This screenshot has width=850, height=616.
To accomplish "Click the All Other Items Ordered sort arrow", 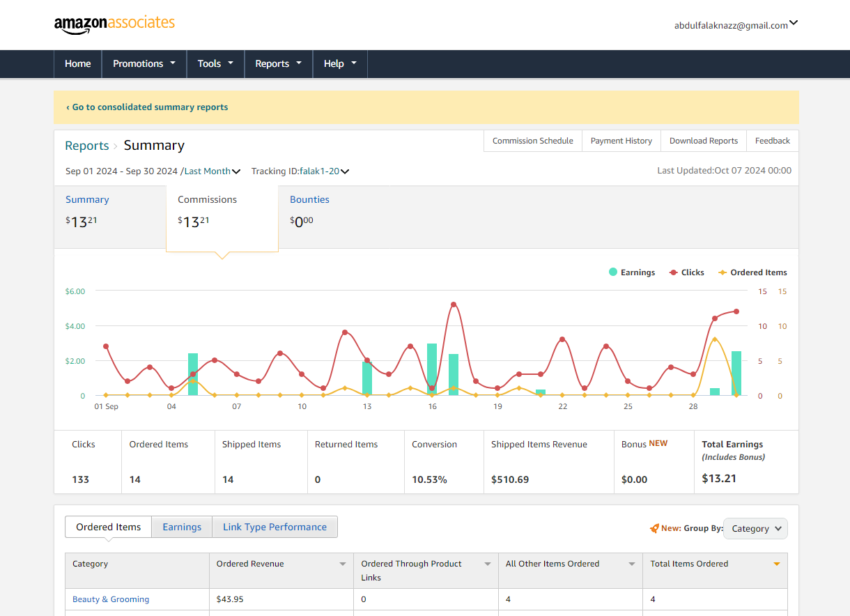I will (632, 564).
